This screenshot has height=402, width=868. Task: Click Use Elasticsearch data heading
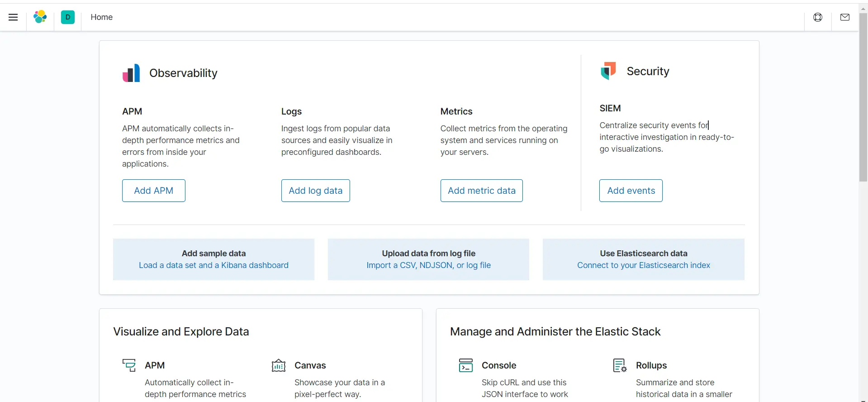[644, 254]
